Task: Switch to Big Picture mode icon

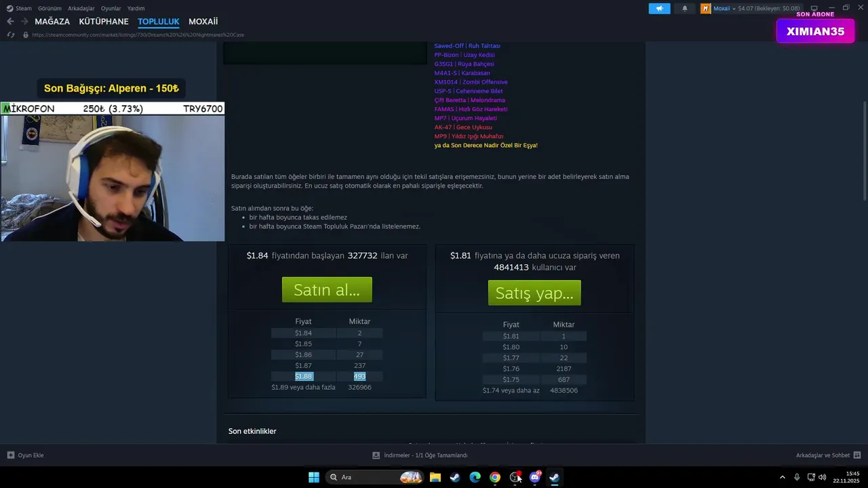Action: [x=814, y=9]
